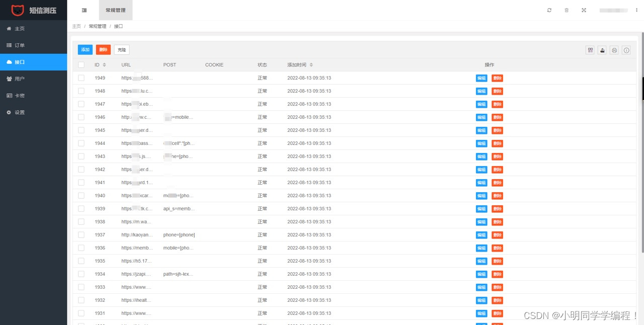Check the checkbox for row 1944
The width and height of the screenshot is (644, 325).
(82, 143)
